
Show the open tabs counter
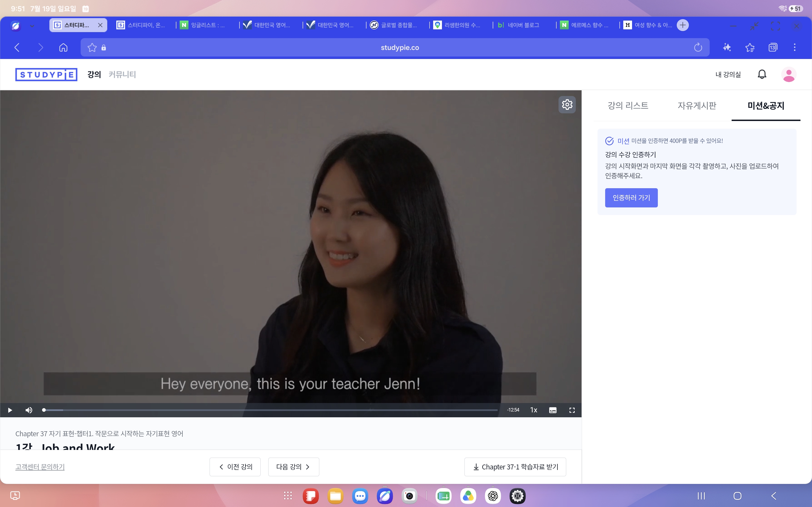tap(773, 48)
